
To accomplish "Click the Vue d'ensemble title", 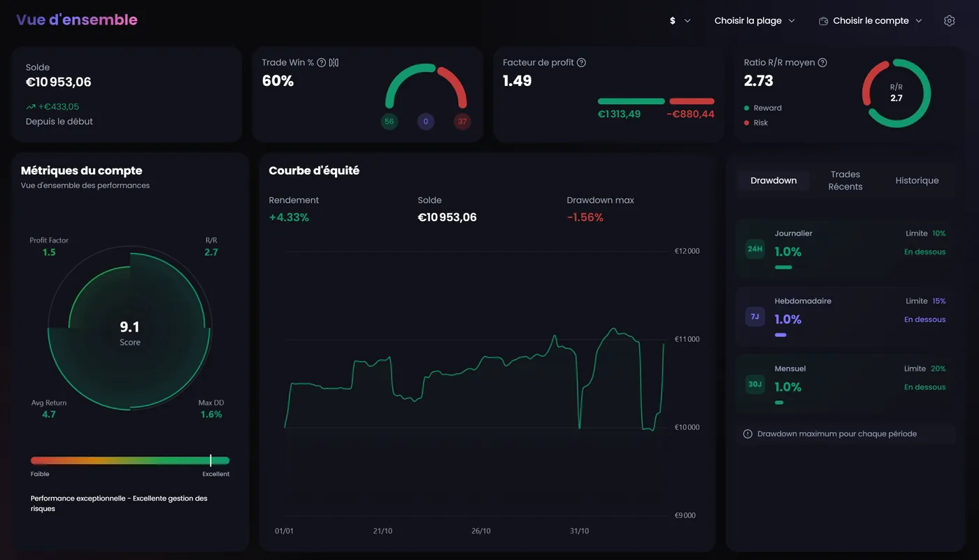I will 77,20.
